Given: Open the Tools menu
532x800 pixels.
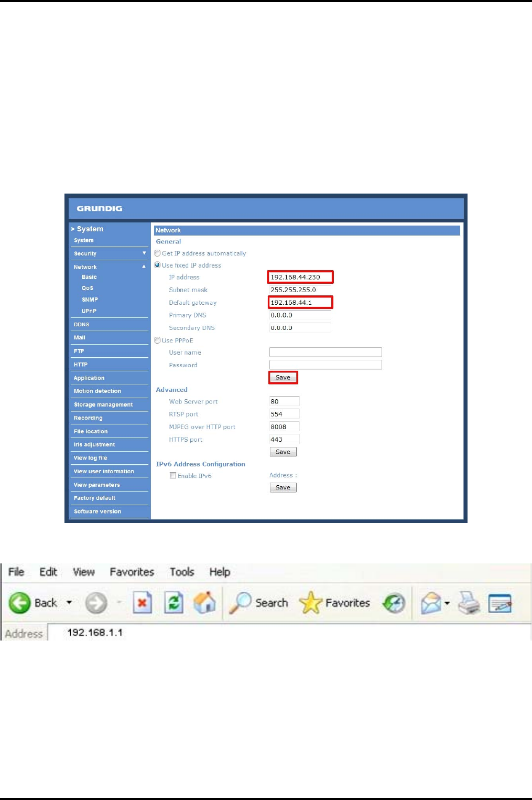Looking at the screenshot, I should click(182, 572).
